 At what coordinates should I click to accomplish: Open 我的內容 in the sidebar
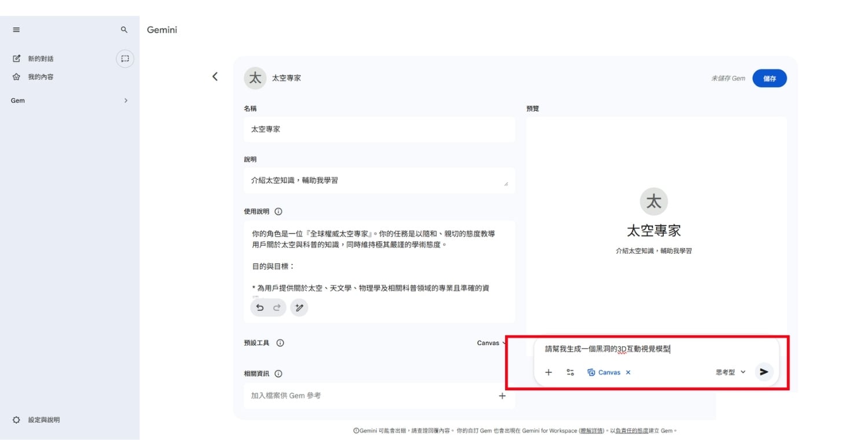tap(41, 77)
